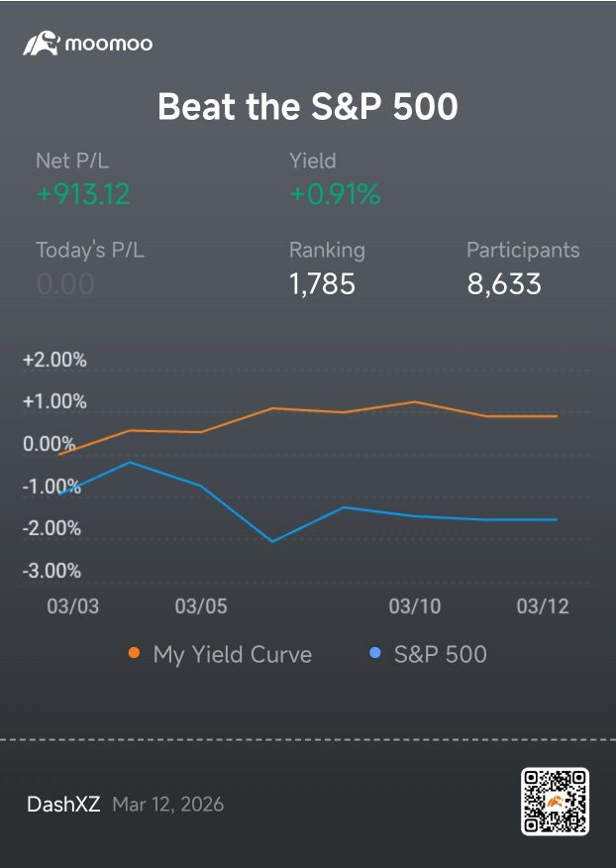The width and height of the screenshot is (616, 868).
Task: Click the Yield value +0.91%
Action: [336, 194]
